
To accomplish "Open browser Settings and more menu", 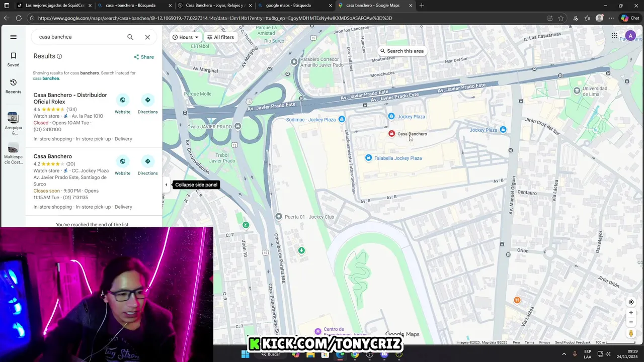I will (611, 18).
